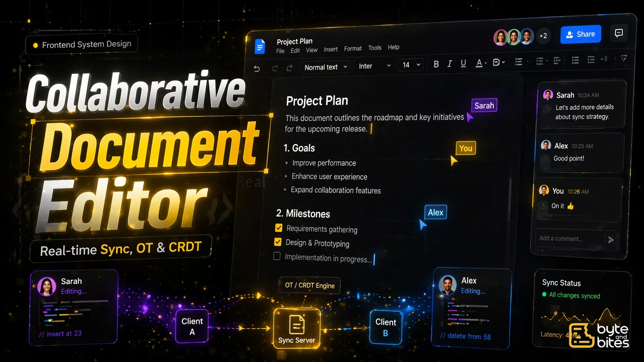Click the Frontend System Design badge
644x362 pixels.
(82, 44)
